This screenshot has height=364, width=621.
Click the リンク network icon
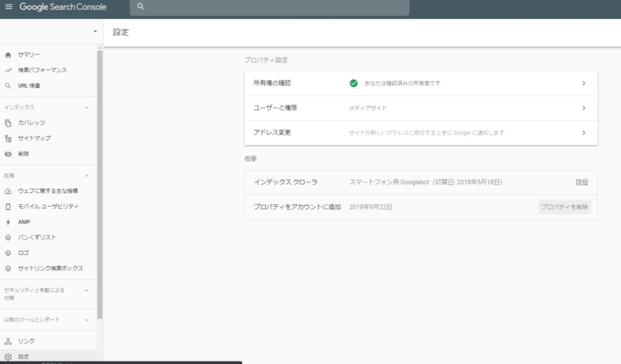(8, 341)
